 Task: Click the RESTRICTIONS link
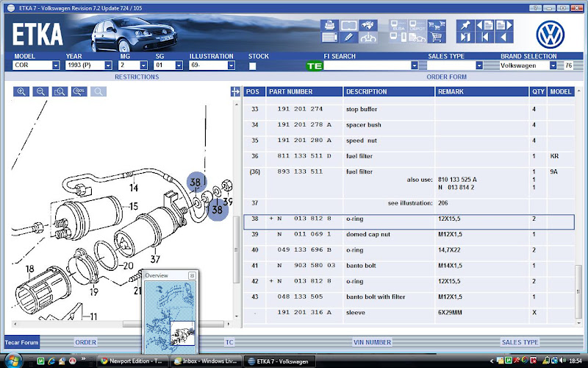pos(136,77)
